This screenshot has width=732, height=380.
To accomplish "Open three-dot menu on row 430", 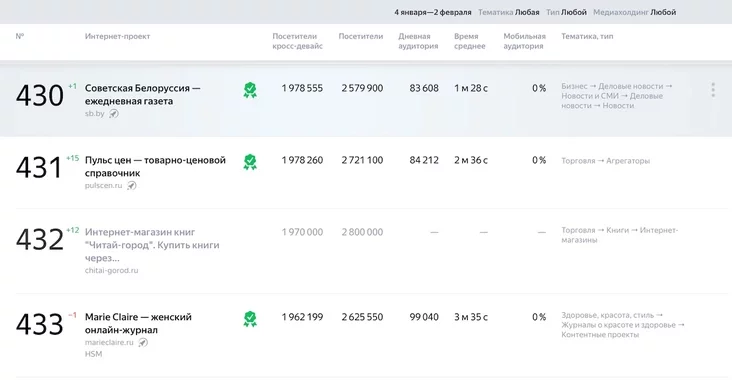I will point(713,90).
